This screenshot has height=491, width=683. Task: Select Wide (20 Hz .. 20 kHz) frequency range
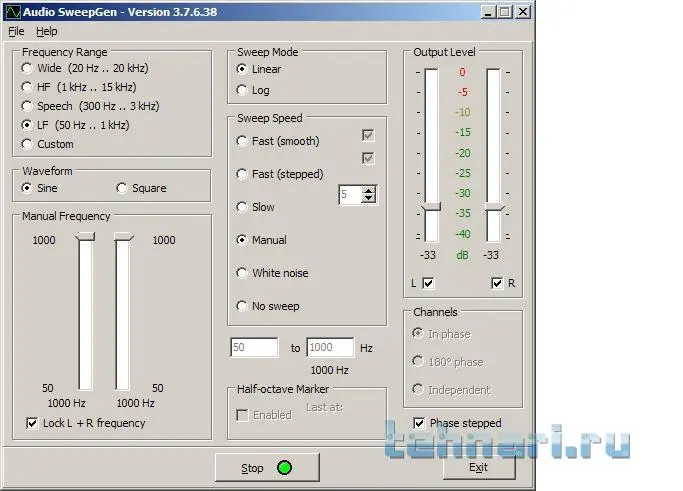coord(85,68)
